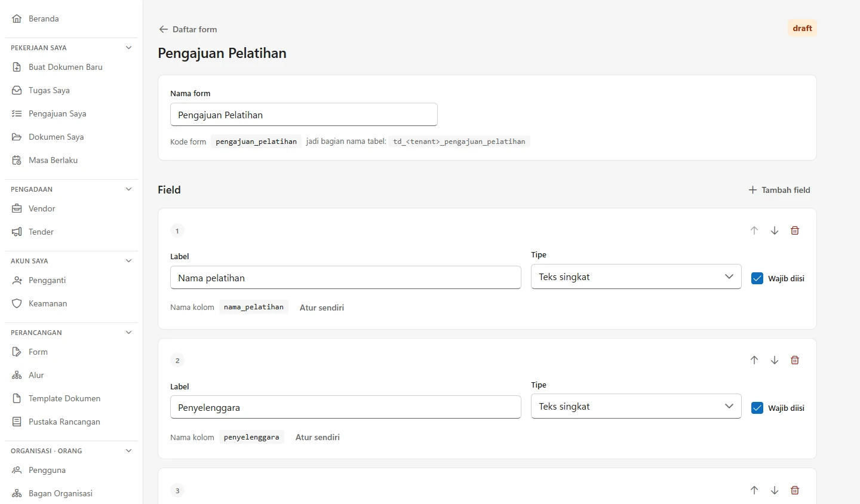Collapse the Pekerjaan Saya section
The height and width of the screenshot is (504, 860).
click(128, 48)
